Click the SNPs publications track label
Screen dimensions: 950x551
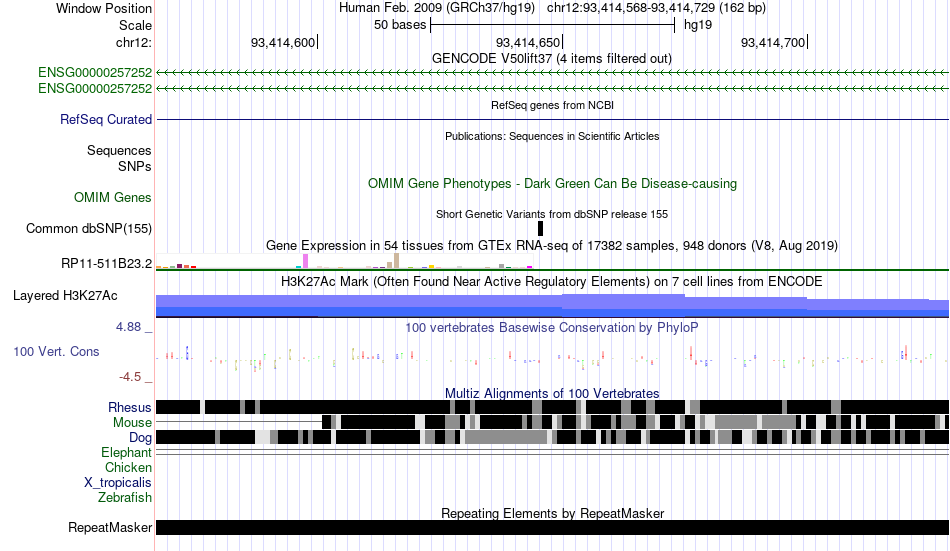coord(135,166)
